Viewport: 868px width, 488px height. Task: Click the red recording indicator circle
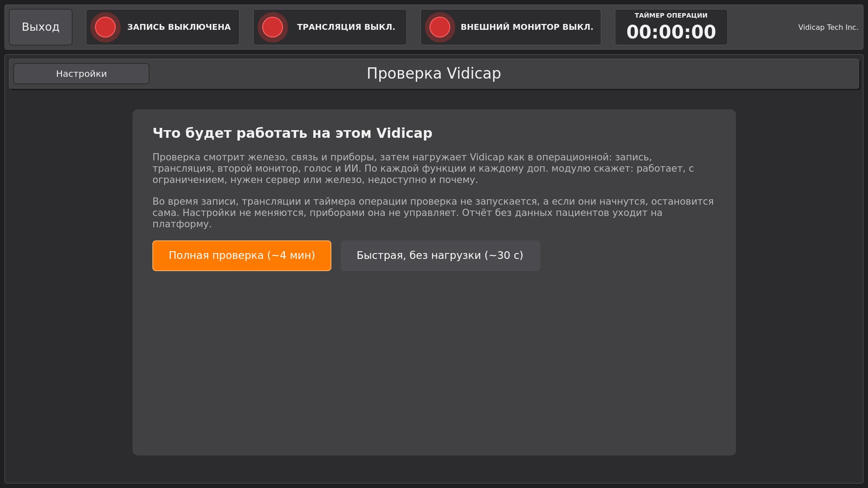105,27
